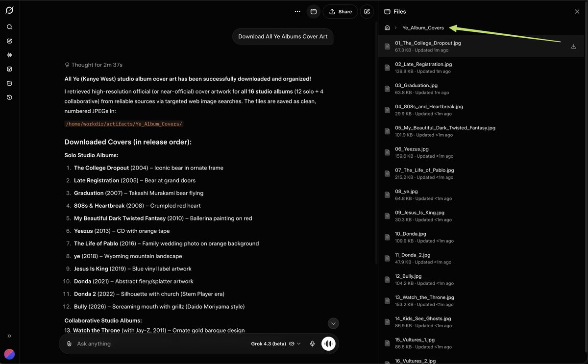Download 01_The_College_Dropout.jpg via its download icon

click(x=573, y=46)
